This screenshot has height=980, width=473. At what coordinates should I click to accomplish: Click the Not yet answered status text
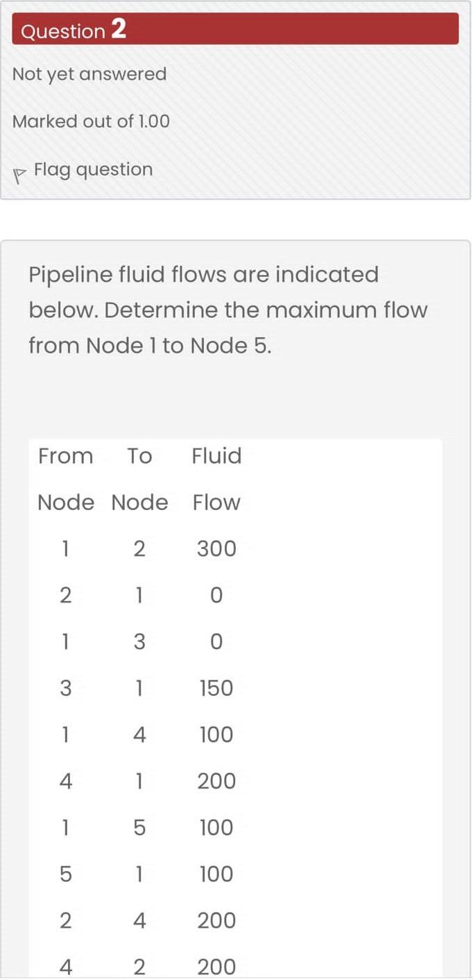89,74
